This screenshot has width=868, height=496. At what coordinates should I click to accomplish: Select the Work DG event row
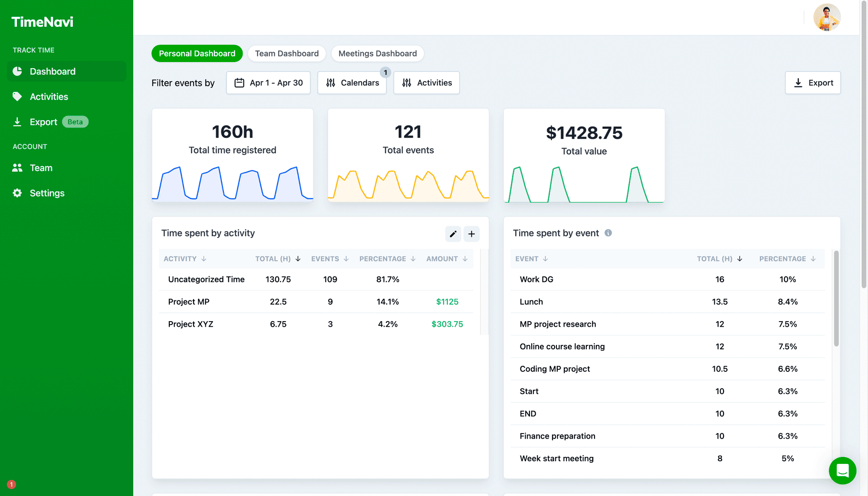[x=667, y=279]
